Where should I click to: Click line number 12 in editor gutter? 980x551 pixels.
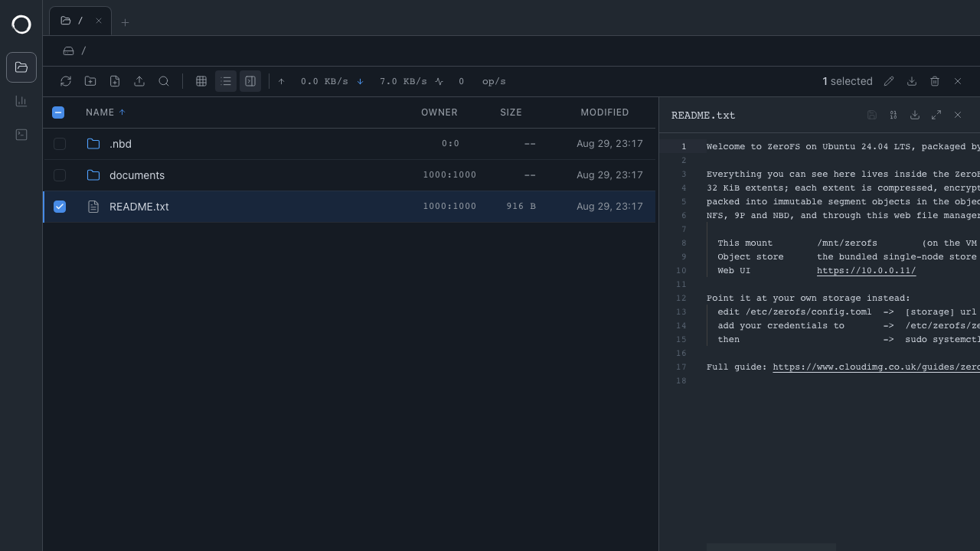[681, 298]
